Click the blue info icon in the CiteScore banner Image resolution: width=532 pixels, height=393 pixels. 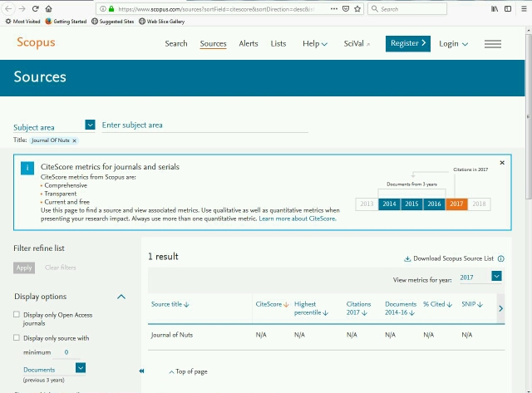coord(27,168)
